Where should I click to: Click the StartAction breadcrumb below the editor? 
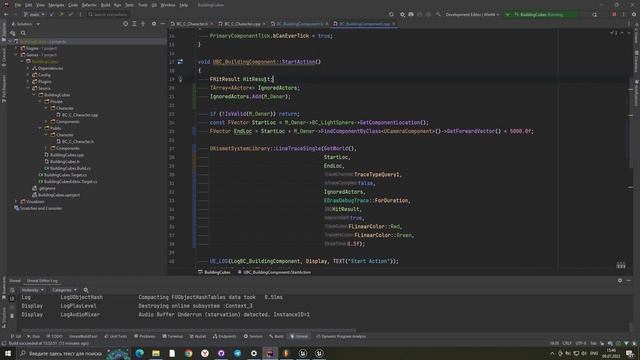coord(274,272)
